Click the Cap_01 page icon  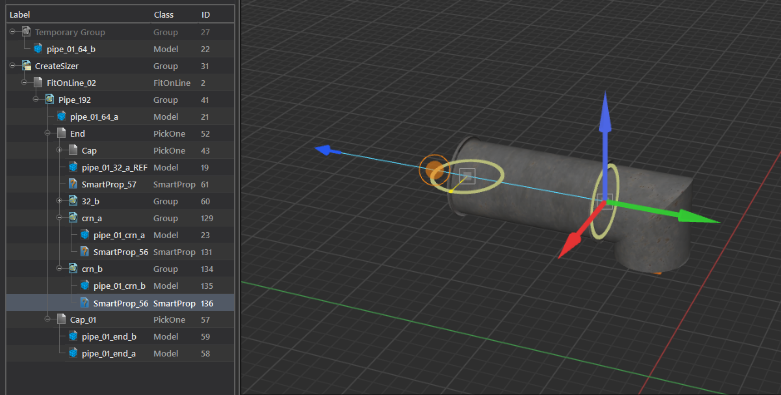61,319
